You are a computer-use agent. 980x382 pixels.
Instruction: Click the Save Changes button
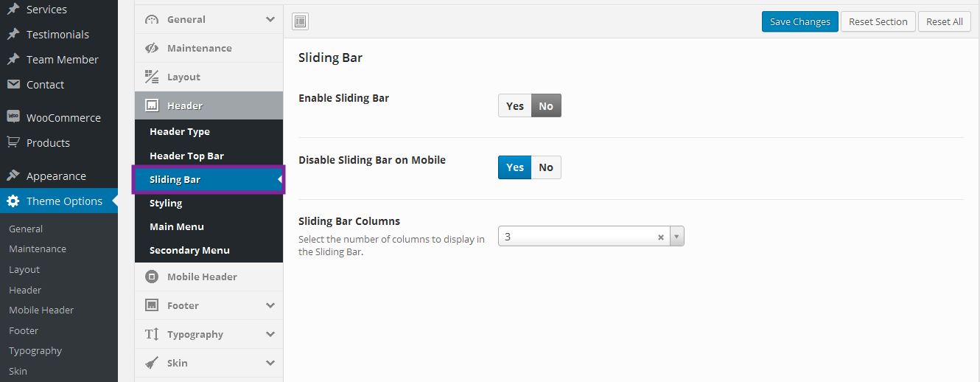pos(799,21)
